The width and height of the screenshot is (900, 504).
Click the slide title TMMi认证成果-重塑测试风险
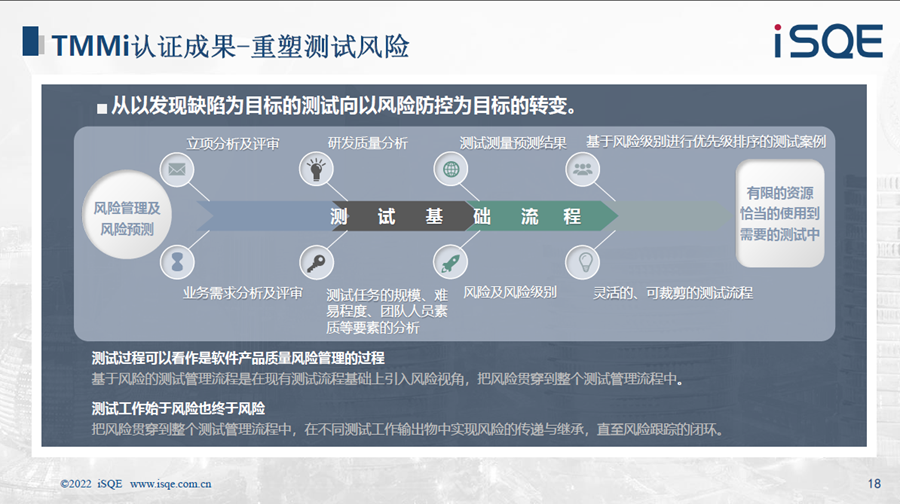[x=230, y=45]
